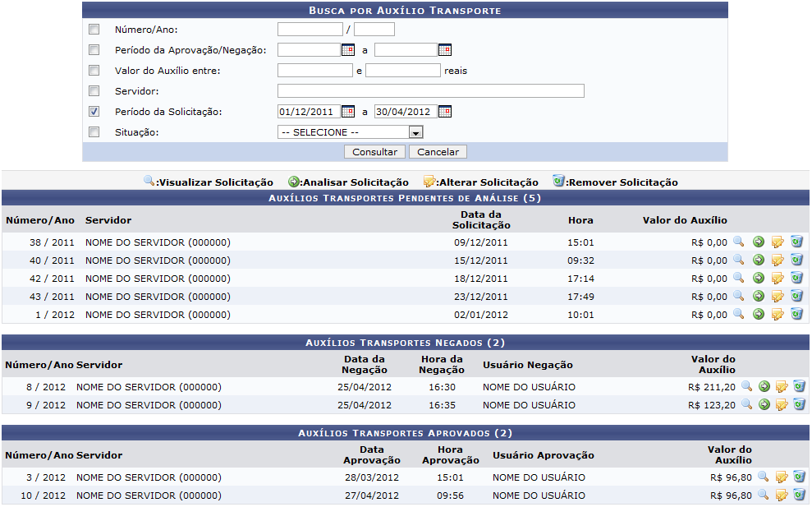This screenshot has height=507, width=812.
Task: Open calendar beside 30/04/2012 date
Action: point(445,112)
